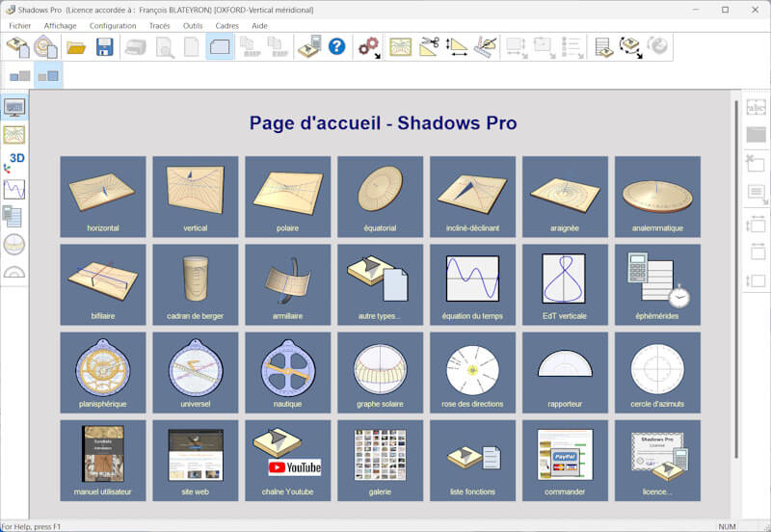Image resolution: width=771 pixels, height=532 pixels.
Task: Open the chaîne Youtube tile
Action: tap(287, 461)
